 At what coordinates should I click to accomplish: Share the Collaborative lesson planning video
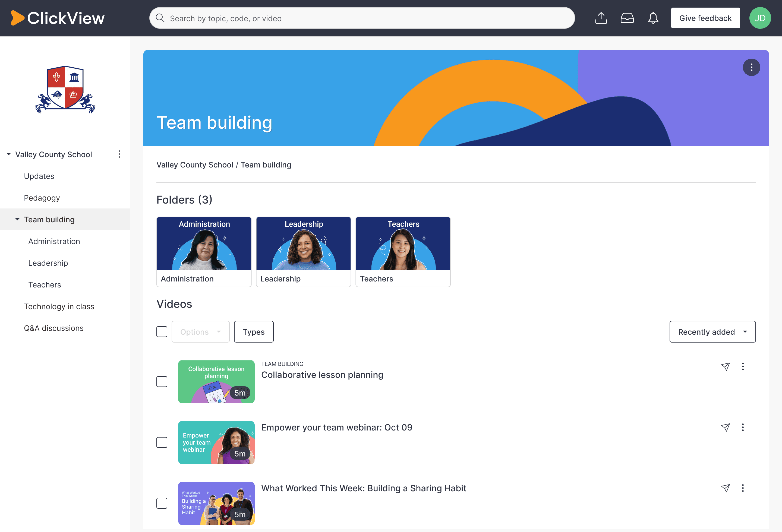click(x=726, y=366)
